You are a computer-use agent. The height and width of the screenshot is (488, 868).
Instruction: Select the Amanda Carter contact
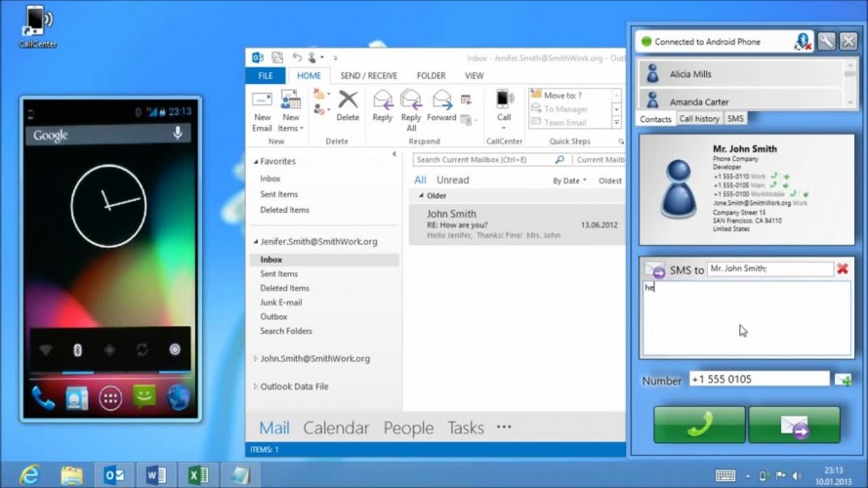click(739, 101)
